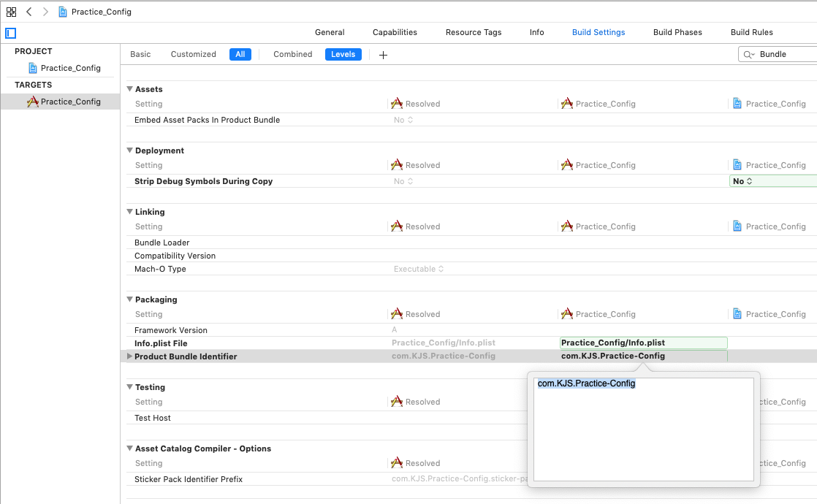Open the Build Phases tab
Image resolution: width=817 pixels, height=504 pixels.
[x=677, y=32]
